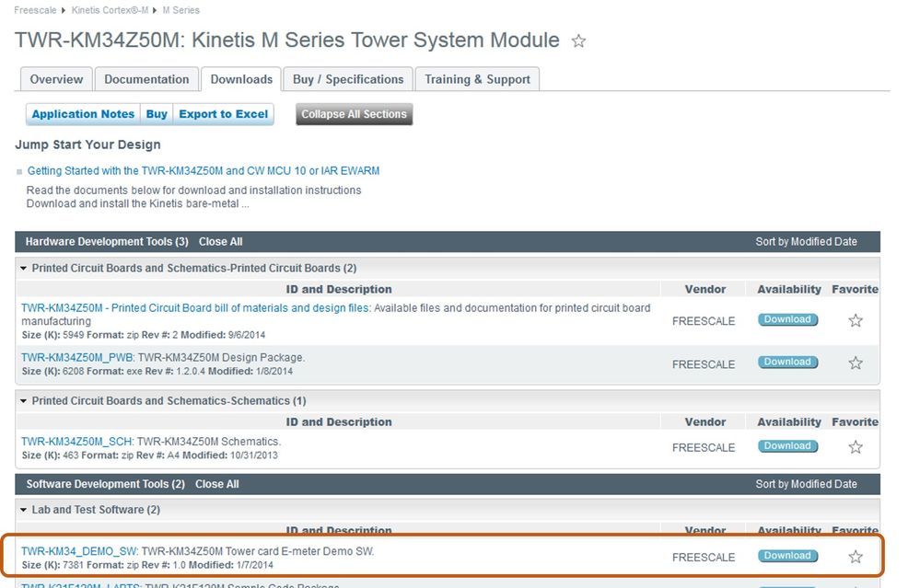The image size is (920, 588).
Task: Download the TWR-KM34 E-meter Demo software
Action: pyautogui.click(x=787, y=556)
